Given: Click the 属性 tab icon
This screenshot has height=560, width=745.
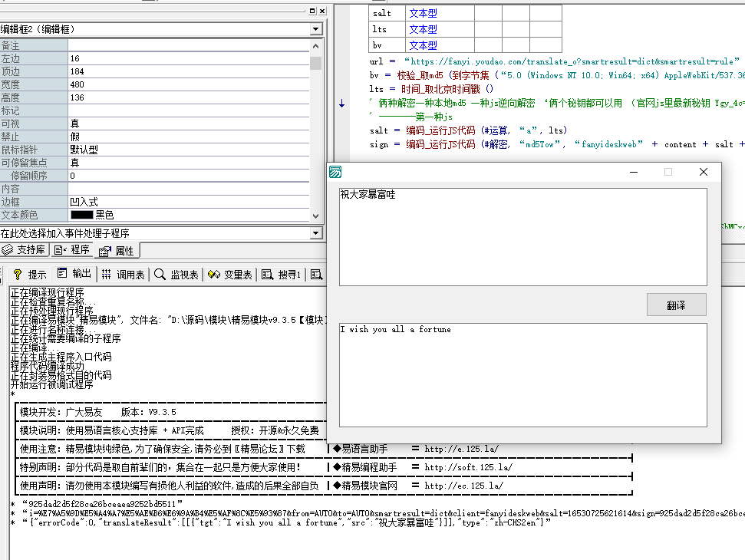Looking at the screenshot, I should pos(105,252).
